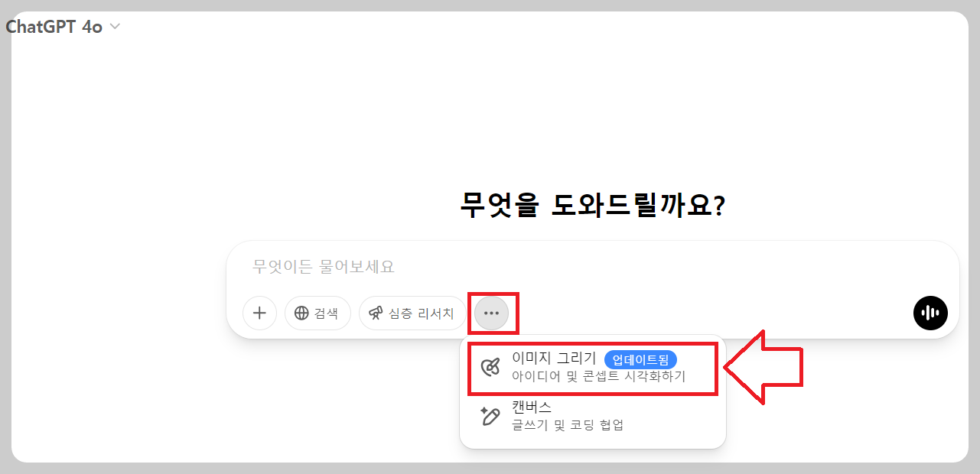Click the 아이디어 및 콘셉트 시각화하기 description
Image resolution: width=980 pixels, height=474 pixels.
coord(599,377)
